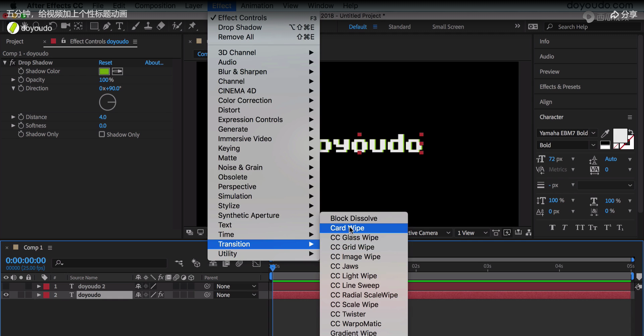644x336 pixels.
Task: Select the Rectangle shape tool
Action: pos(94,26)
